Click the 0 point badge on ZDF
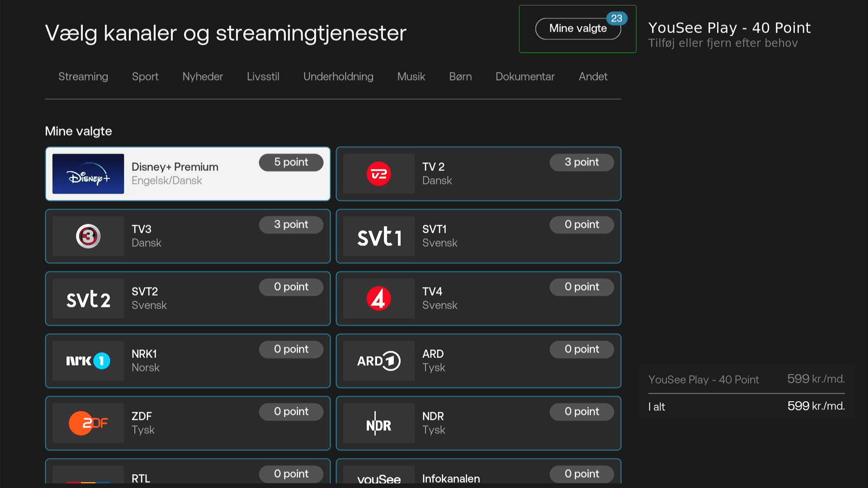 (x=291, y=412)
